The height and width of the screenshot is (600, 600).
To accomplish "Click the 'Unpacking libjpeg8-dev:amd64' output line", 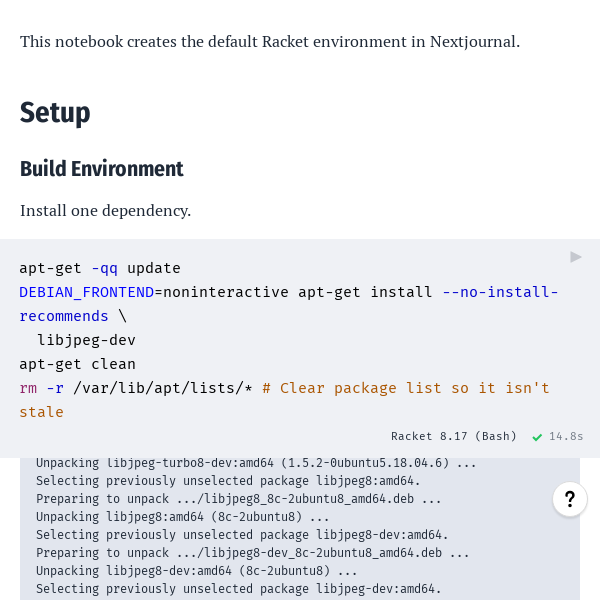I will tap(197, 571).
